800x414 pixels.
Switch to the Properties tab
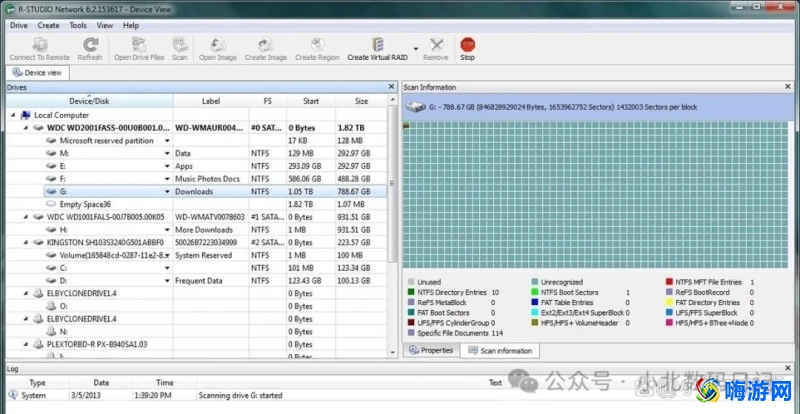click(x=431, y=350)
